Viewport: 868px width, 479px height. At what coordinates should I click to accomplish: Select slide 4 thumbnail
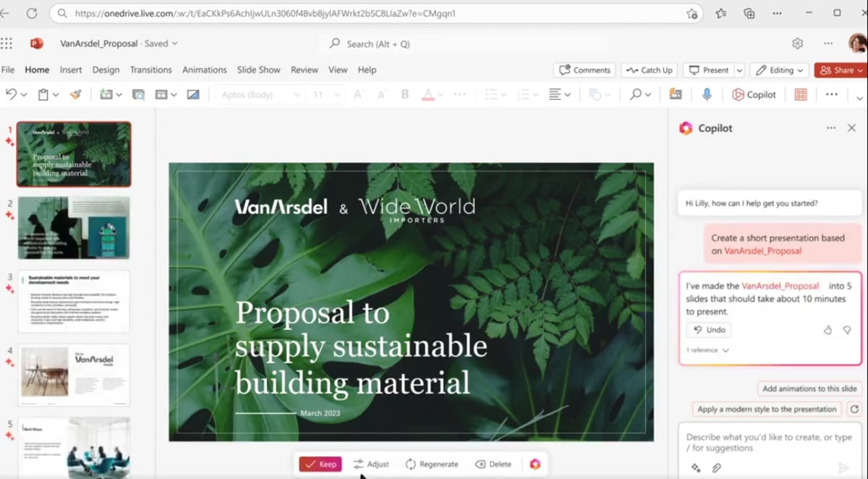click(x=74, y=375)
